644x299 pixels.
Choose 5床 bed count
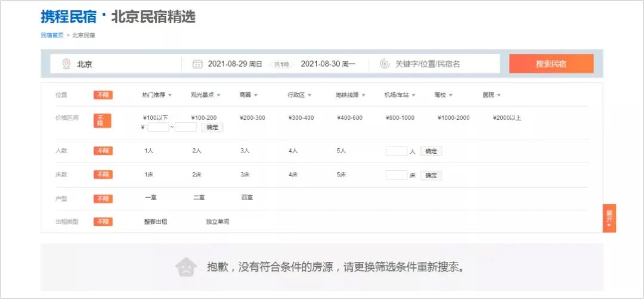point(341,175)
